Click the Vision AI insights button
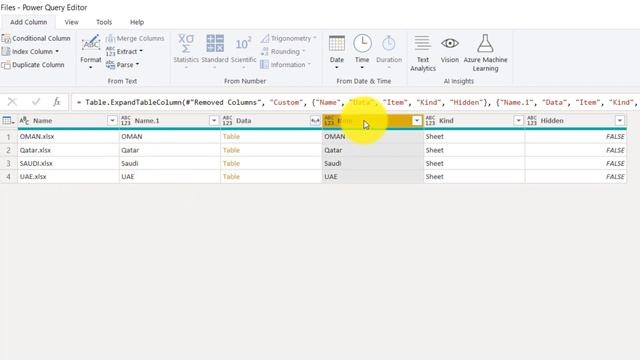This screenshot has height=360, width=640. pyautogui.click(x=450, y=49)
